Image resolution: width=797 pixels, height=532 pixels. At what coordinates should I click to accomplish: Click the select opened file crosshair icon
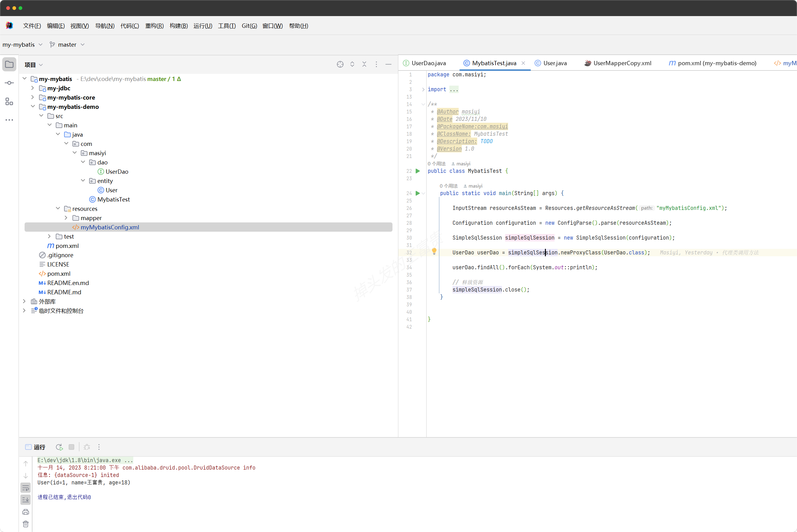coord(340,65)
